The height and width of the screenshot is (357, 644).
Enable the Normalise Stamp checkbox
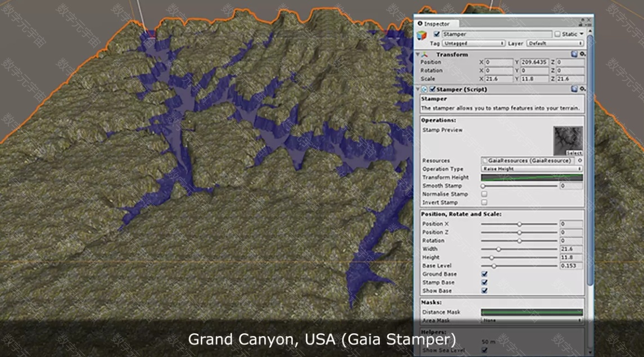coord(484,194)
